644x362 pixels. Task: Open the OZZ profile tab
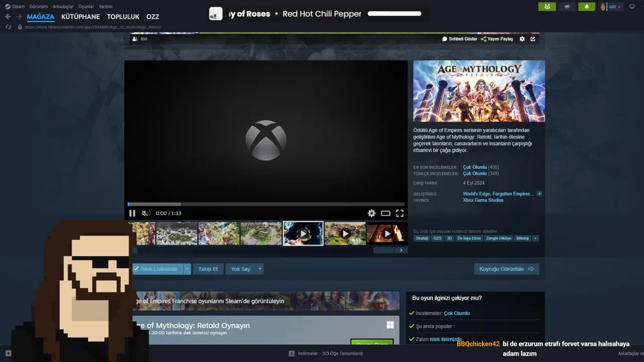(x=152, y=17)
